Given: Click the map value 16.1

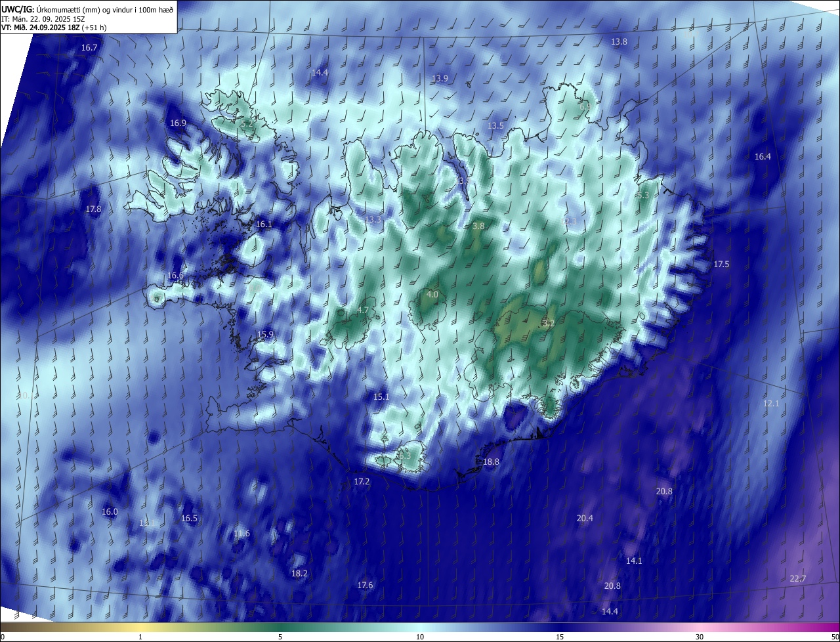Looking at the screenshot, I should (264, 224).
